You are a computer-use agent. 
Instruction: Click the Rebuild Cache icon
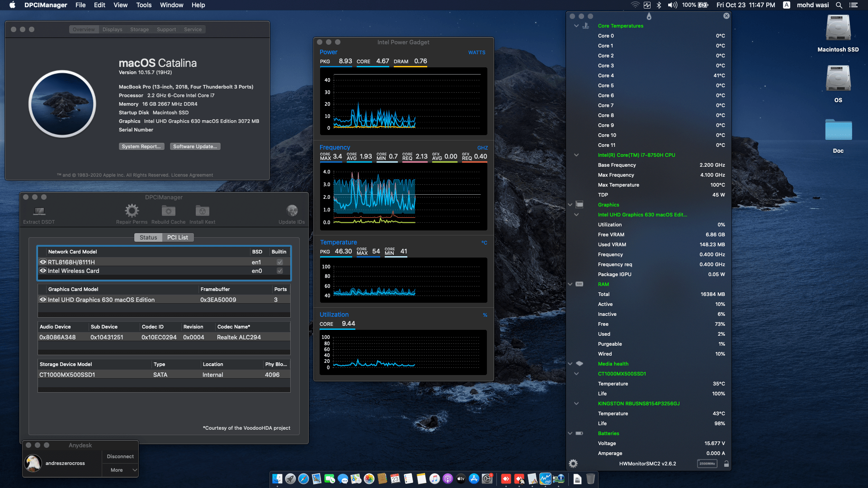(168, 211)
